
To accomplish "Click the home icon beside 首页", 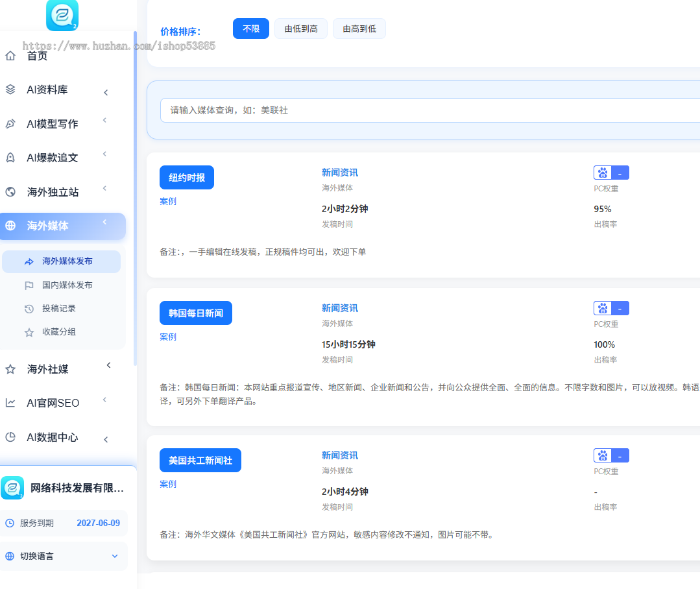I will click(10, 56).
